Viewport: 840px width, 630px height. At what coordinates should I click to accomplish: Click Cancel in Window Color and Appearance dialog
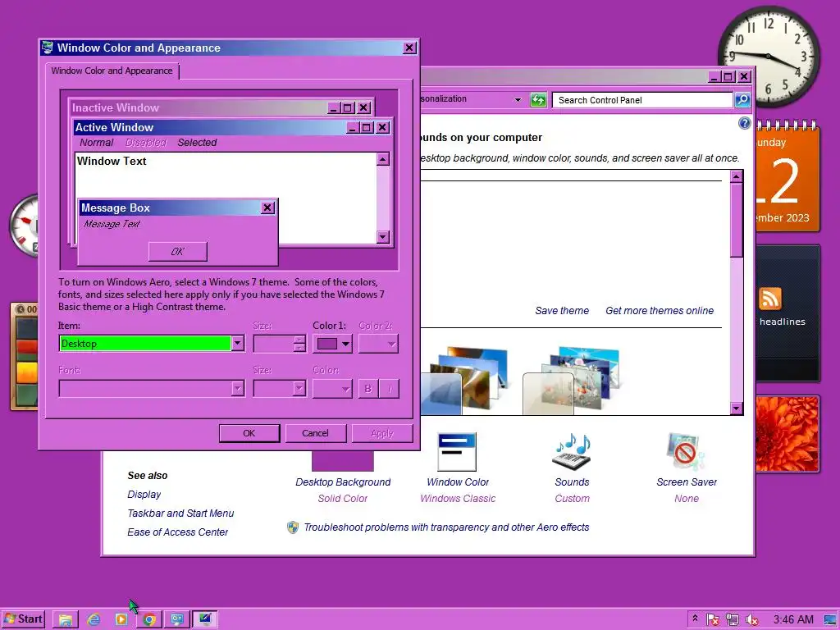(315, 433)
